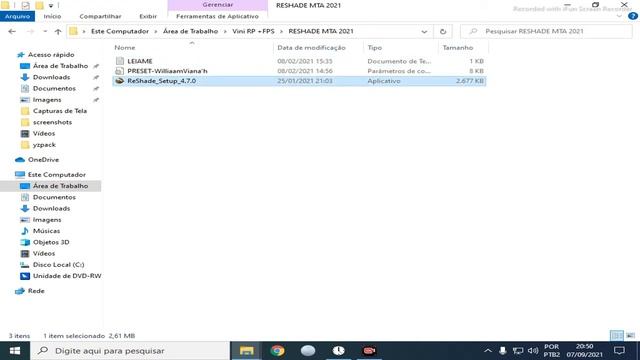Select Este Computador in navigation pane
Screen dimensions: 640x360
tap(56, 175)
